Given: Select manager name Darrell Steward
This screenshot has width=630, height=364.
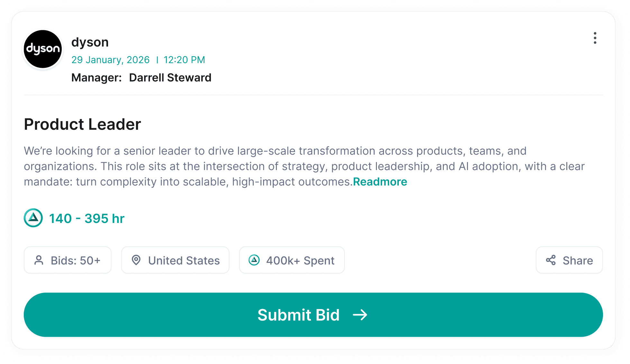Looking at the screenshot, I should pyautogui.click(x=170, y=78).
